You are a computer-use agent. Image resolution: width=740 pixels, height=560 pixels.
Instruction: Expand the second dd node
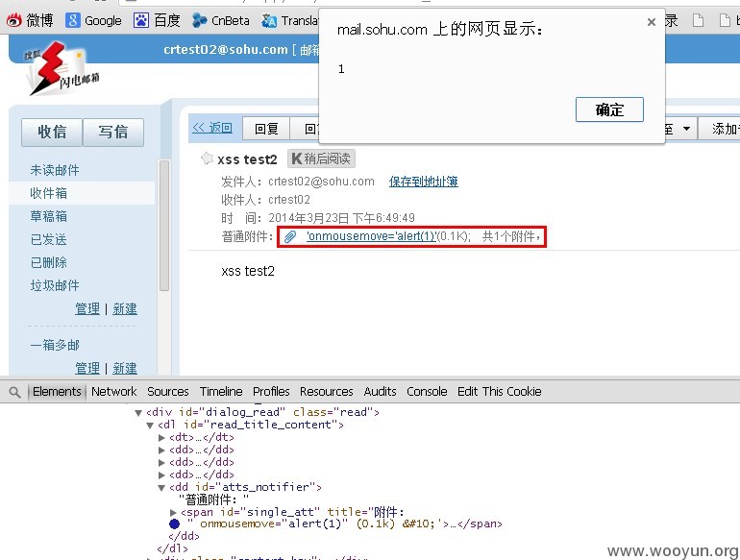(161, 462)
